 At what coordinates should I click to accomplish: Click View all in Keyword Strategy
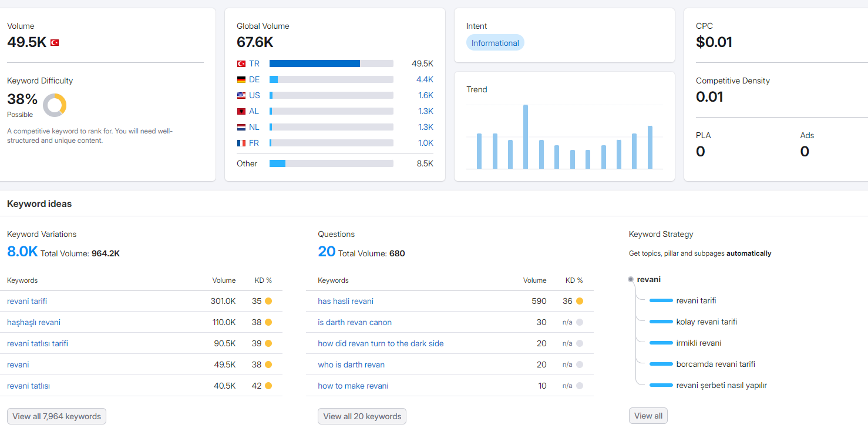click(x=648, y=416)
